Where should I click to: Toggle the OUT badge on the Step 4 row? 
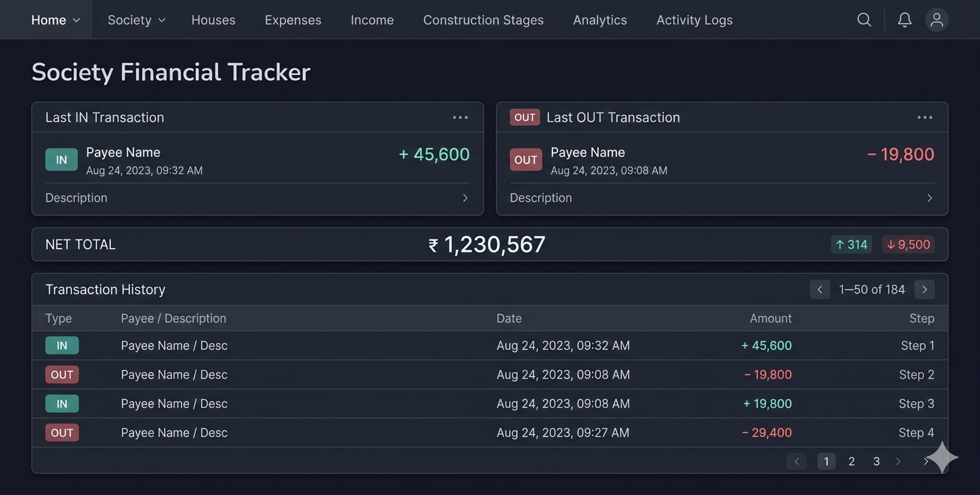click(x=61, y=432)
